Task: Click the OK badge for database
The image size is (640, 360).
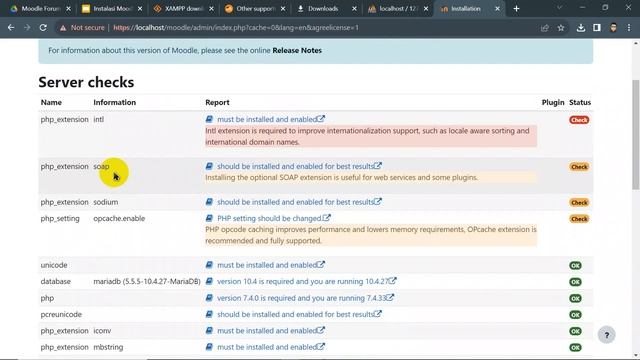Action: (575, 282)
